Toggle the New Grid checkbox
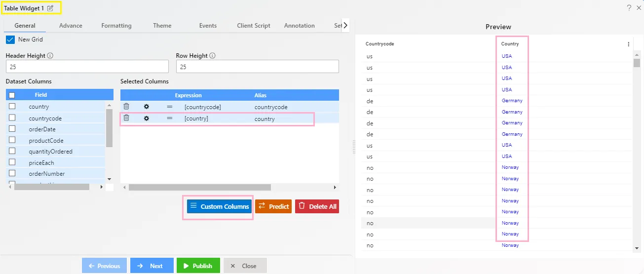This screenshot has width=644, height=274. [10, 39]
